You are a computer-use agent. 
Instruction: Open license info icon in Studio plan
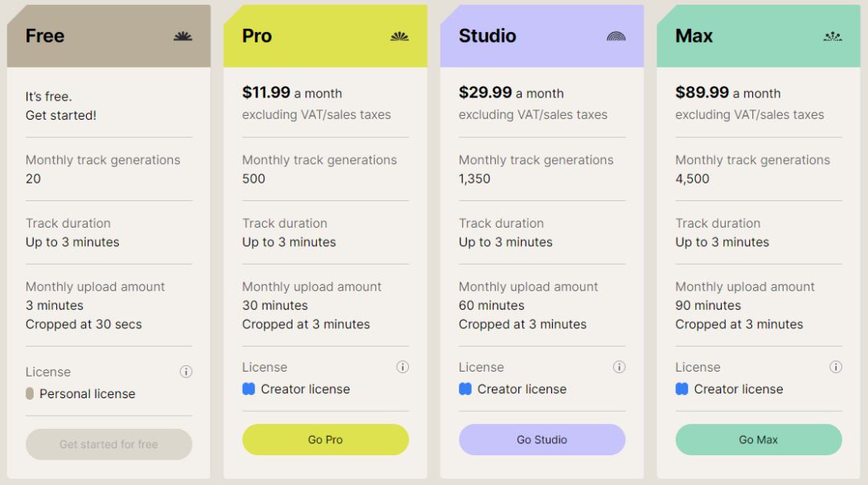point(619,367)
